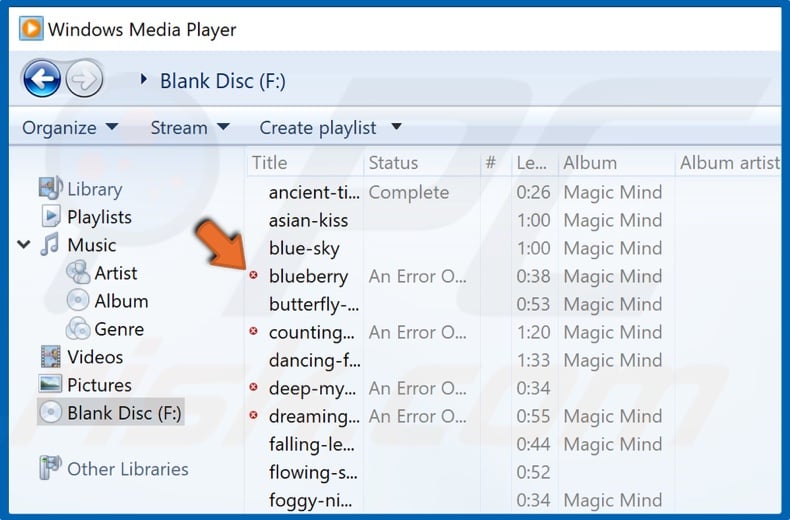Open the Stream dropdown menu
The width and height of the screenshot is (790, 520).
tap(190, 127)
